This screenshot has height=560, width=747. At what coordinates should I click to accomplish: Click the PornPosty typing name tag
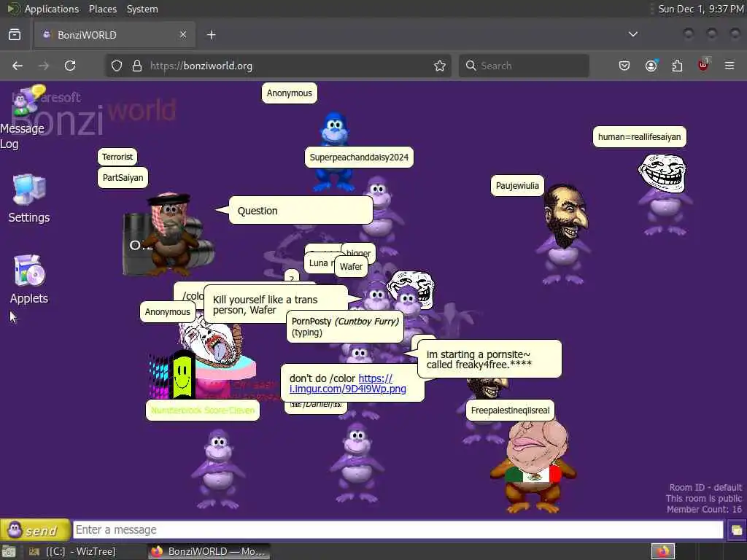(345, 327)
